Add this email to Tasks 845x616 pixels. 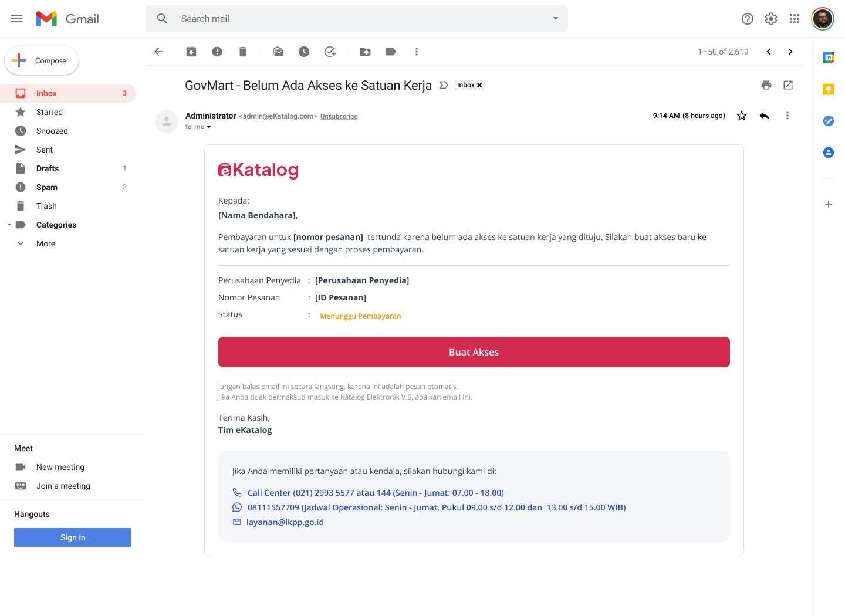click(x=330, y=52)
